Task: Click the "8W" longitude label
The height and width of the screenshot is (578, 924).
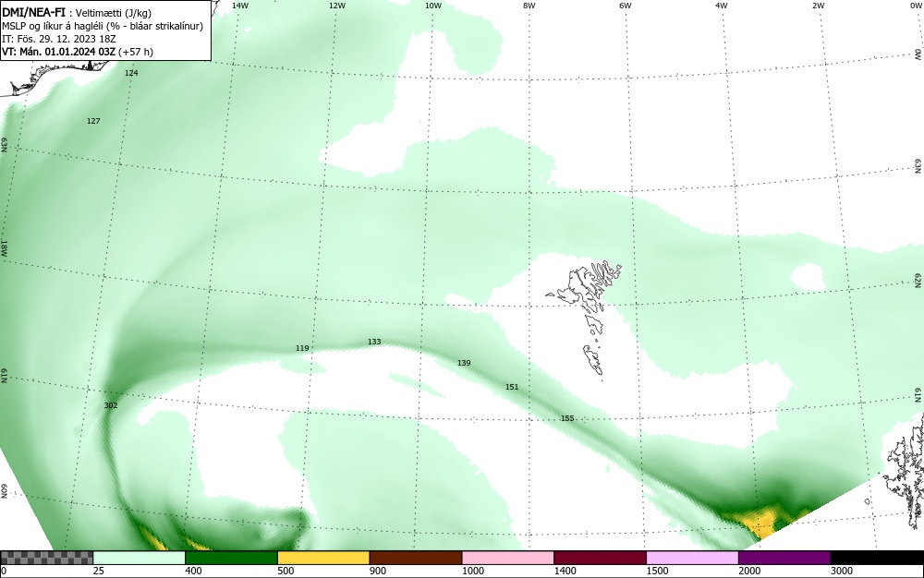Action: click(529, 6)
